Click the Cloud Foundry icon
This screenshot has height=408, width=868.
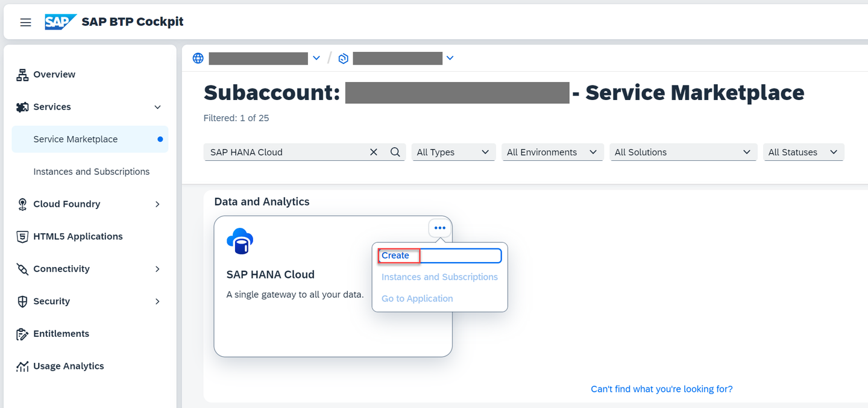22,204
